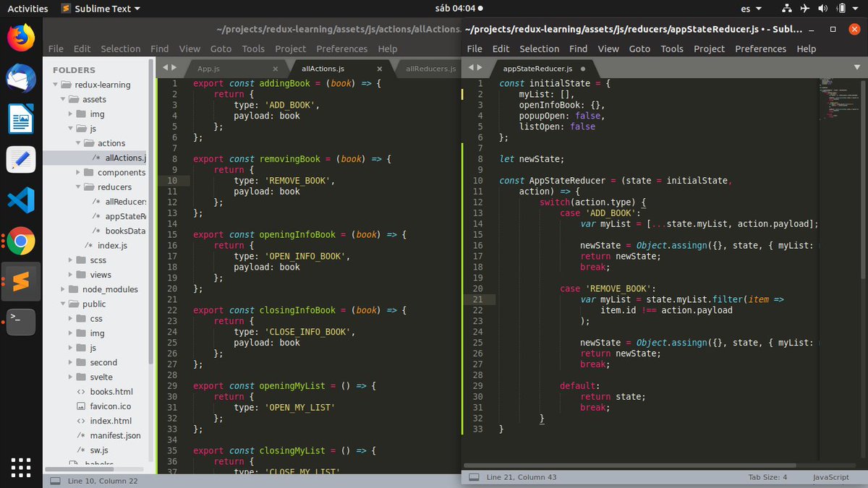This screenshot has height=488, width=868.
Task: Click the Sublime Text logo in top bar
Action: (x=66, y=9)
